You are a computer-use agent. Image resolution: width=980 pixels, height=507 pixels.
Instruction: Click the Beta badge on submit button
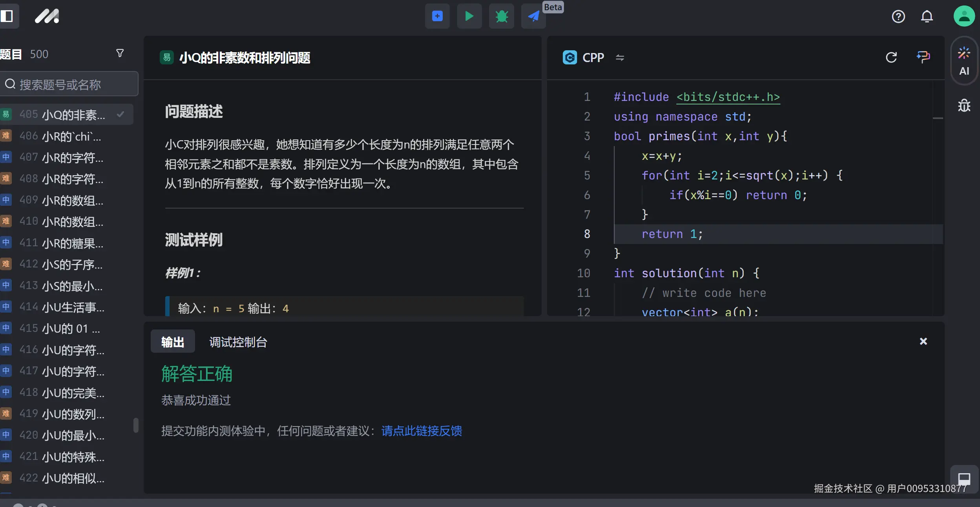point(553,7)
